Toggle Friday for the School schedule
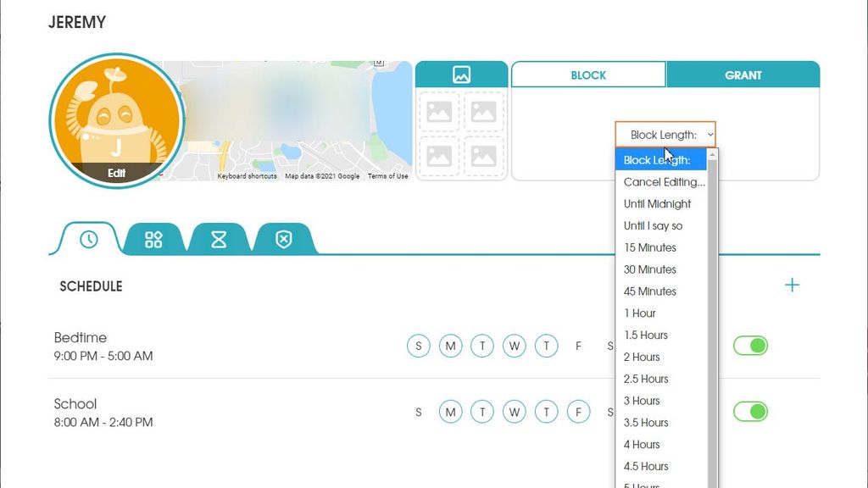The width and height of the screenshot is (868, 488). click(x=579, y=411)
